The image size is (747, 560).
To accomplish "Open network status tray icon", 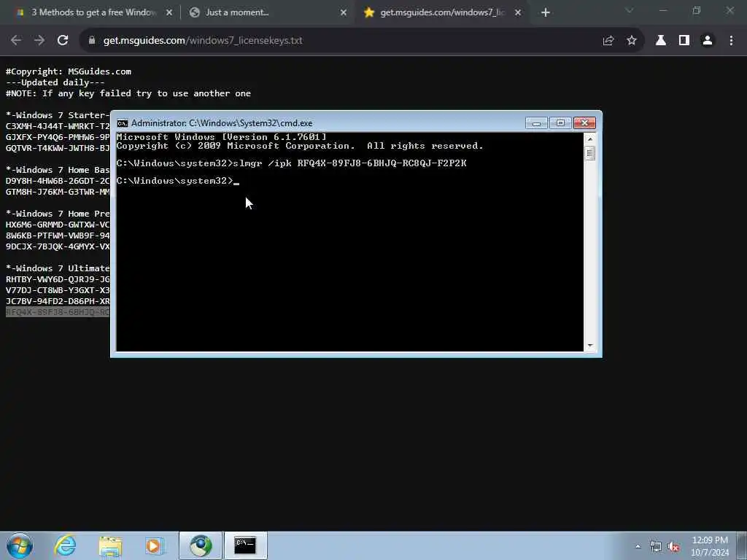I will (x=656, y=547).
